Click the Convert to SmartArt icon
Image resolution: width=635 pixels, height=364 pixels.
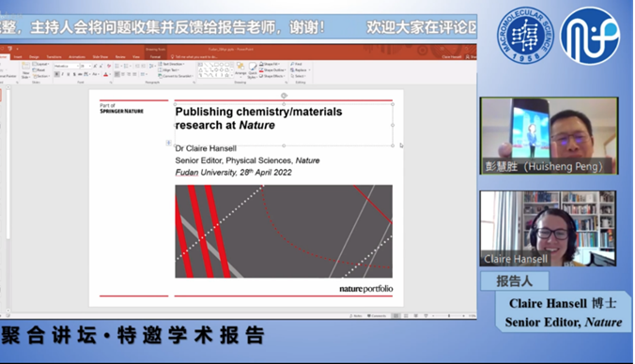(175, 76)
